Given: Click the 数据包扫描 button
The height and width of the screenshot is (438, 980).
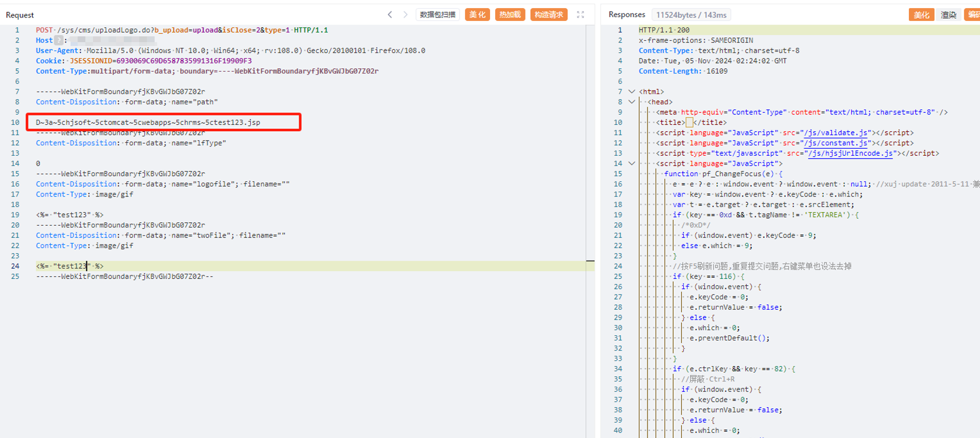Looking at the screenshot, I should [437, 15].
